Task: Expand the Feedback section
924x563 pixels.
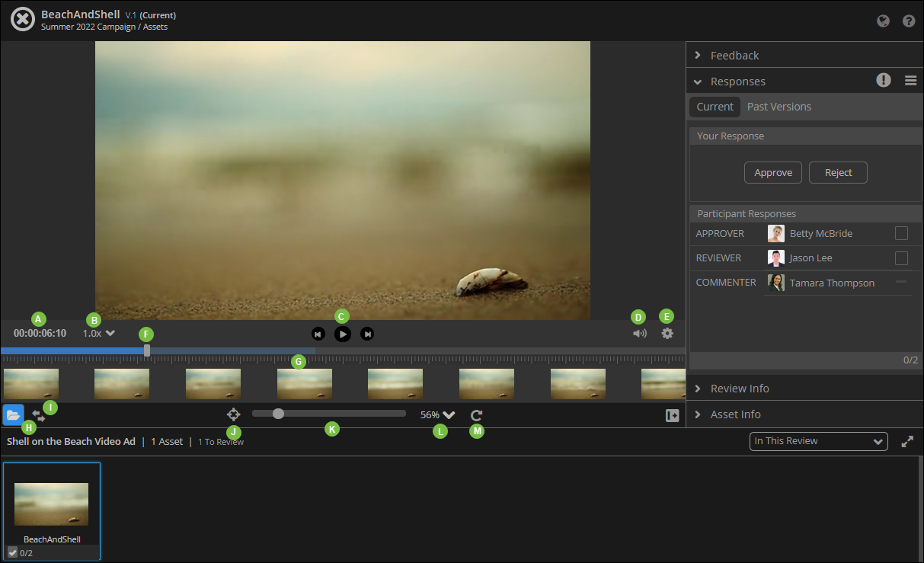Action: pyautogui.click(x=734, y=55)
